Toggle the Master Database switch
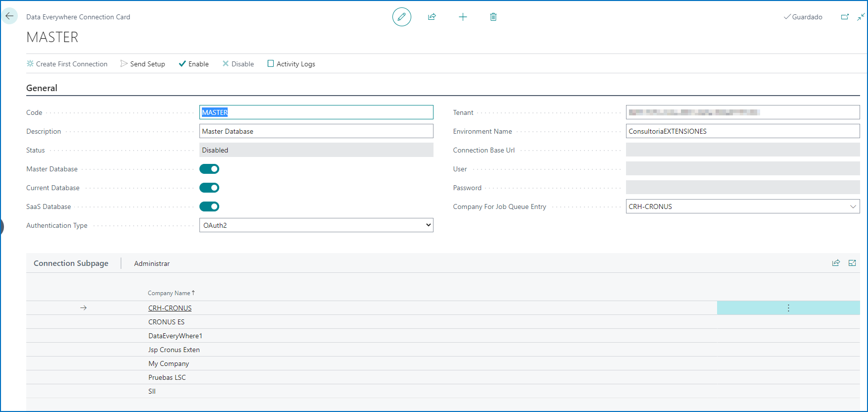 [x=209, y=169]
